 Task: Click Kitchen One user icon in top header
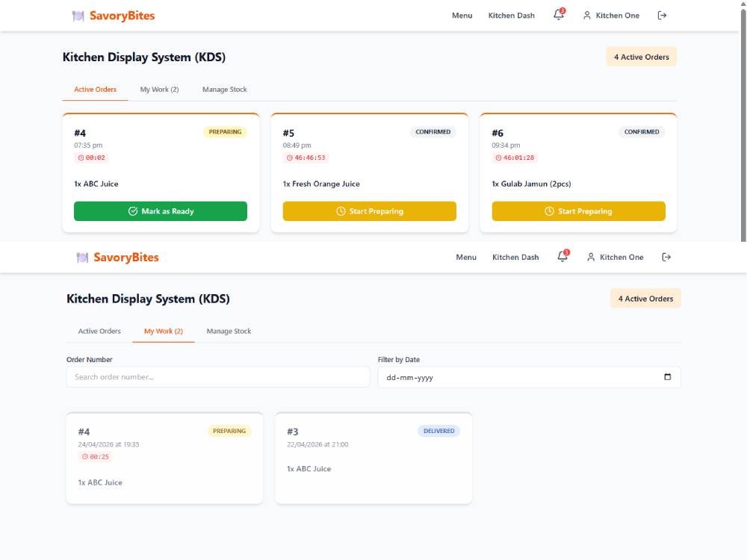click(587, 15)
